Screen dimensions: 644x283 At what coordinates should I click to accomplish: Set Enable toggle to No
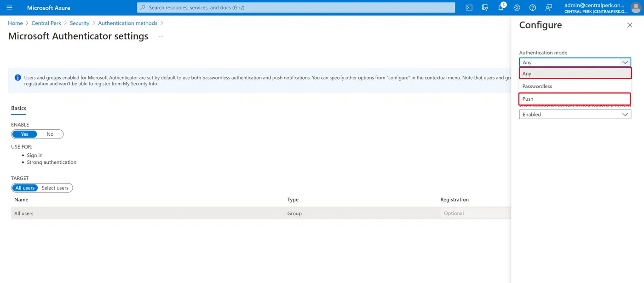point(50,134)
